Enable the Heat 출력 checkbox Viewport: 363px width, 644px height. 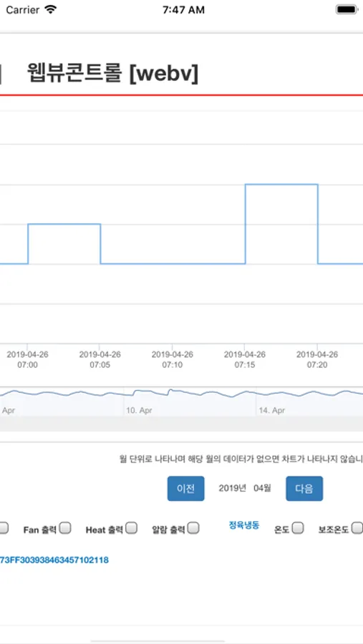pos(132,528)
